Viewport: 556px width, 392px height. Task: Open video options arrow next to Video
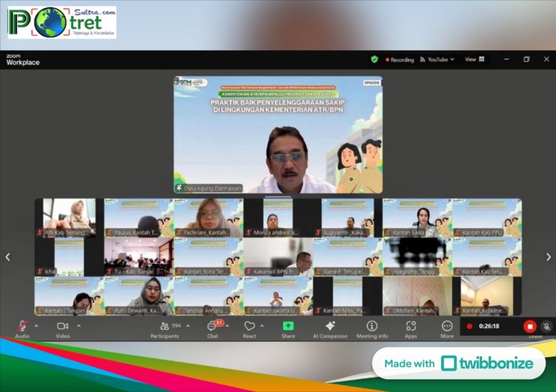pos(78,325)
